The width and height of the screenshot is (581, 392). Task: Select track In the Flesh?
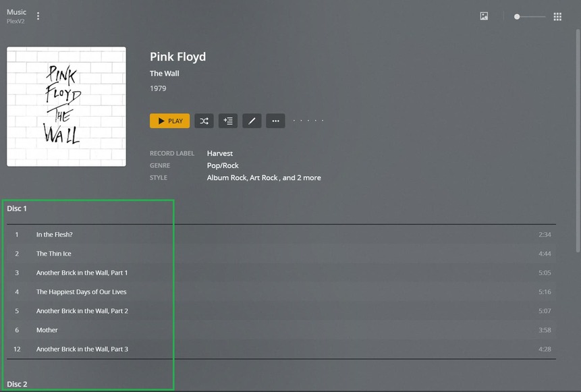[281, 235]
